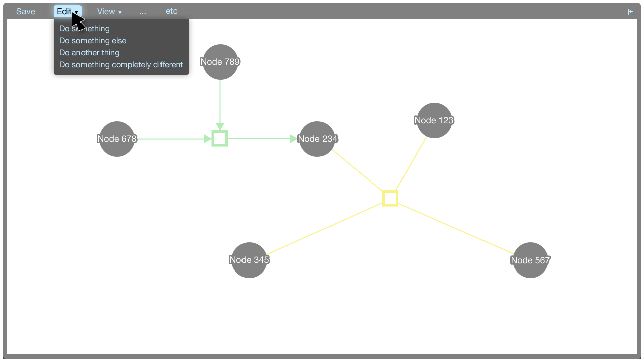
Task: Click the "etc" toolbar button
Action: (171, 11)
